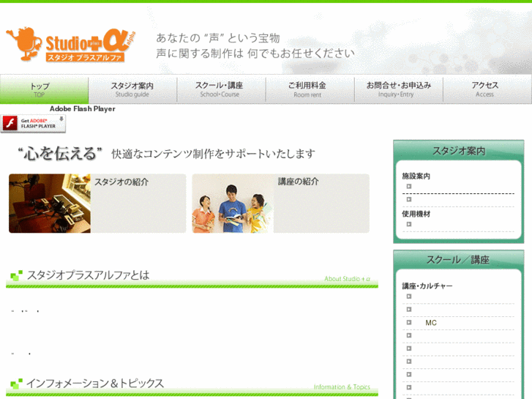Click the スタジオの紹介 link
This screenshot has width=532, height=399.
[121, 182]
